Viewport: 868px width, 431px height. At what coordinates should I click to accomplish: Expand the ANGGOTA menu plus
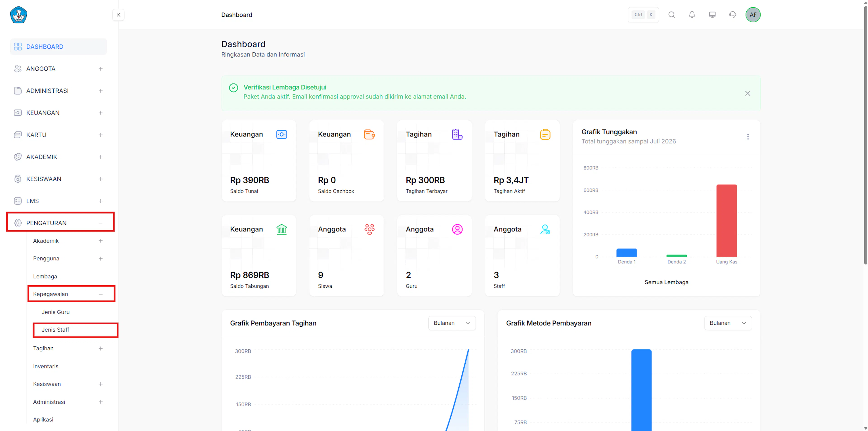[x=101, y=69]
